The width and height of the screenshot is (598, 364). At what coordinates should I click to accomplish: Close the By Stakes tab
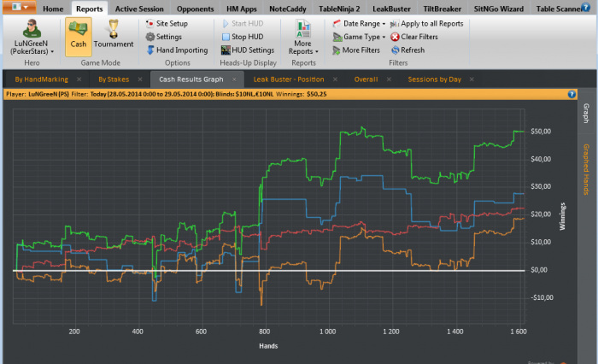(x=140, y=79)
